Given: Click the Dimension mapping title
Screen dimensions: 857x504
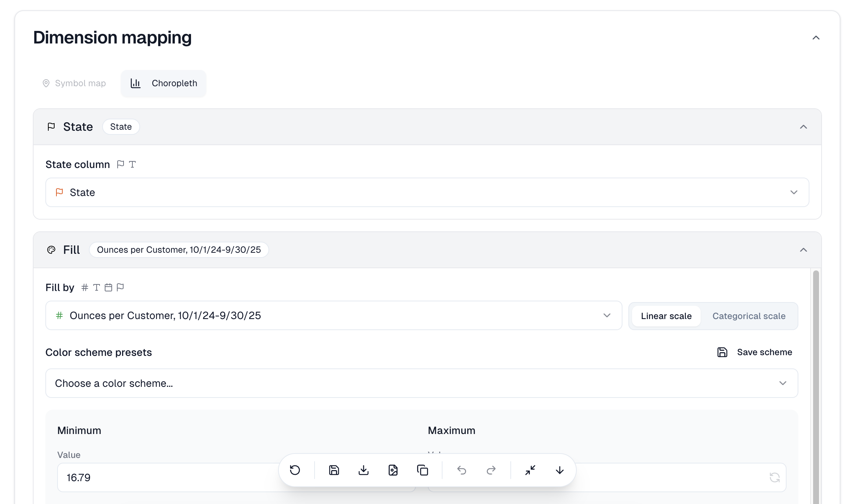Looking at the screenshot, I should coord(112,38).
